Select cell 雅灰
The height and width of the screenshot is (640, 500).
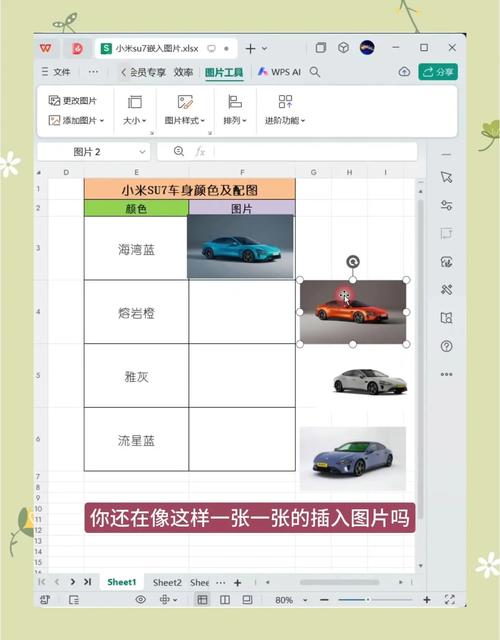[136, 376]
